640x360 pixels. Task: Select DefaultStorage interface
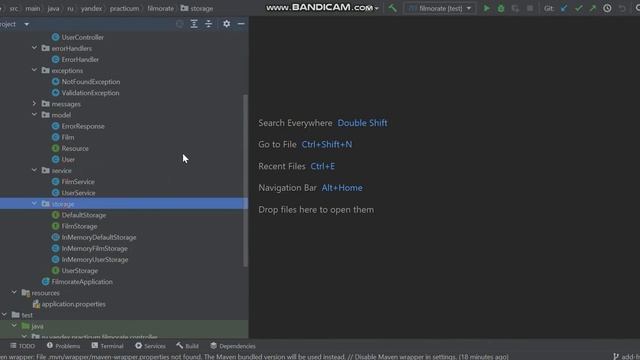pos(84,215)
